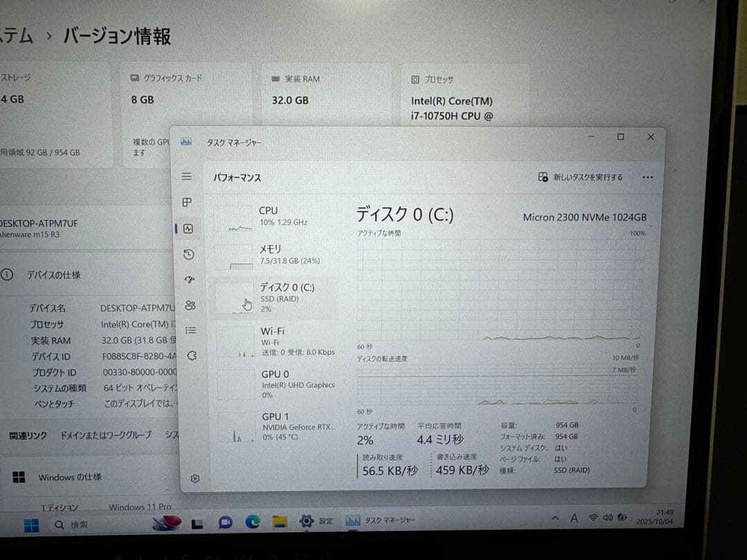Expand the Windows の仕様 section

point(71,477)
